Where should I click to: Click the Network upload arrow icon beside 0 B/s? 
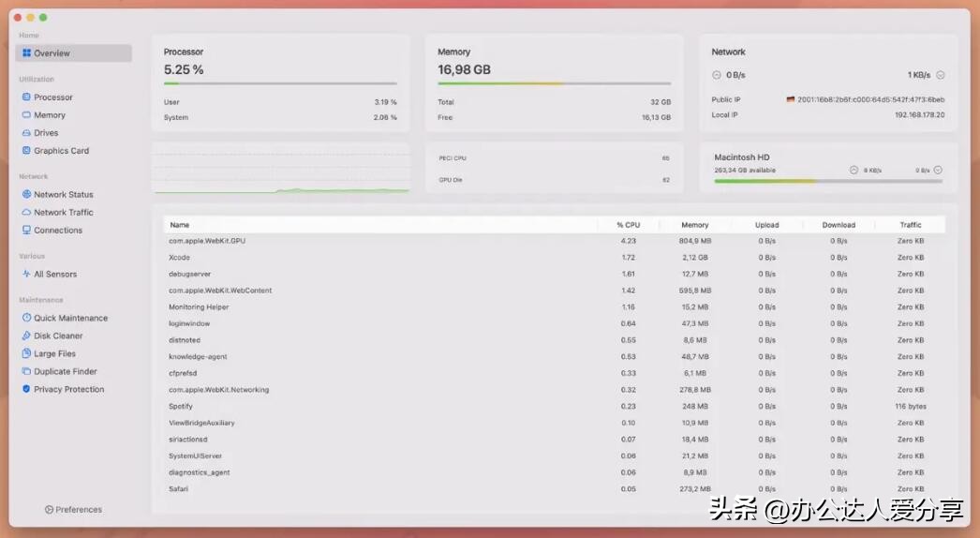[716, 75]
